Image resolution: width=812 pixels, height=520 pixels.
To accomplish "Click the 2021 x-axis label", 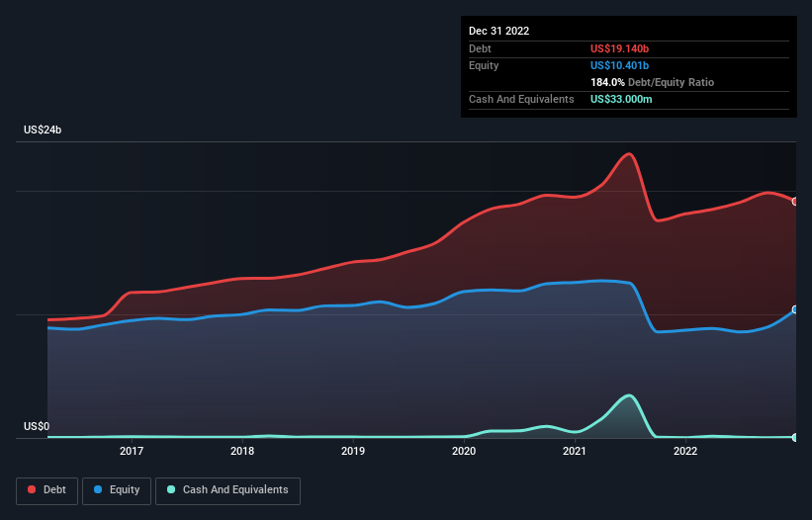I will tap(575, 451).
